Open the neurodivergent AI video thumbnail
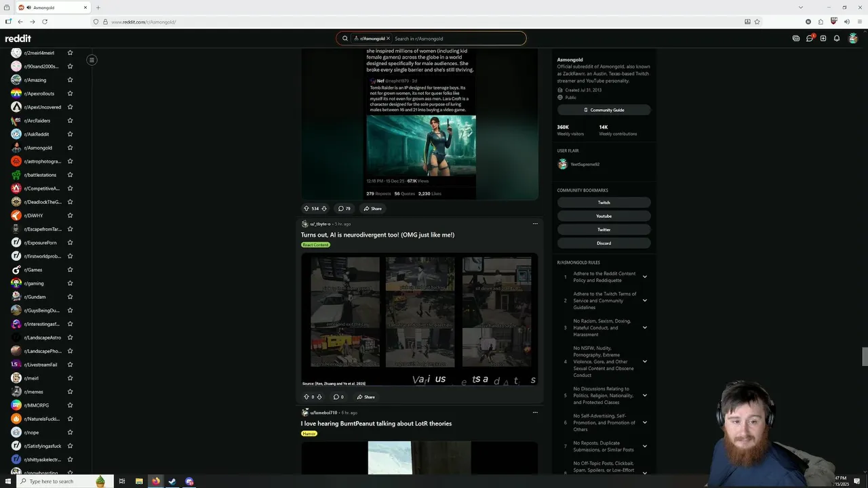Image resolution: width=868 pixels, height=488 pixels. click(420, 320)
